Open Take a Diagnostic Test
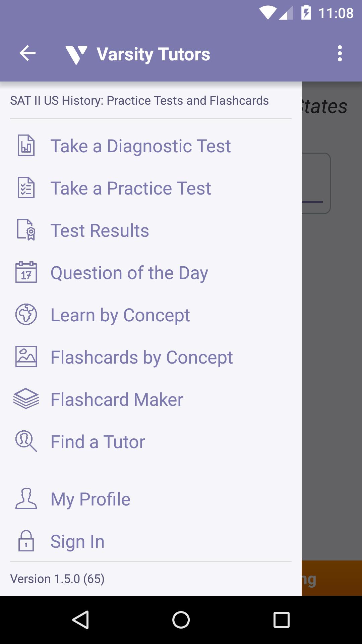Viewport: 362px width, 644px height. (x=140, y=146)
